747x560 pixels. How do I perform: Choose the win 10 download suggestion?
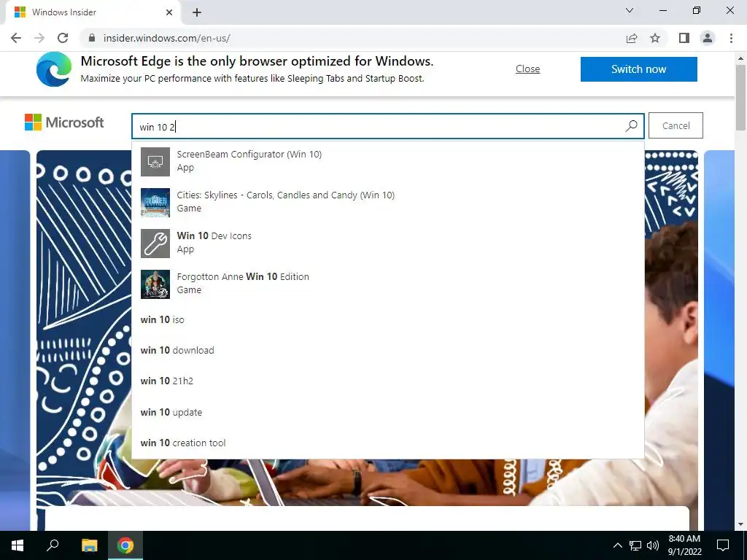(388, 351)
